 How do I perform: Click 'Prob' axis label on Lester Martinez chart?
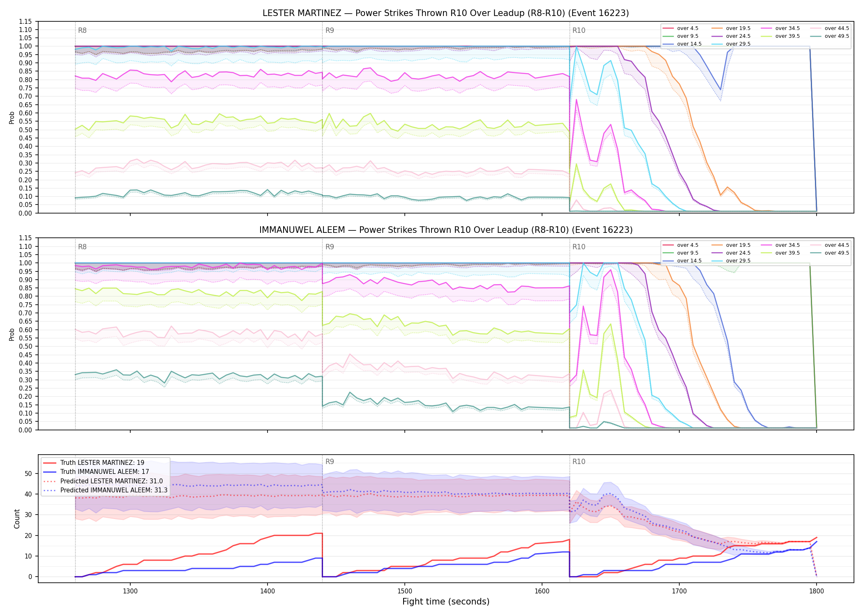click(x=12, y=117)
